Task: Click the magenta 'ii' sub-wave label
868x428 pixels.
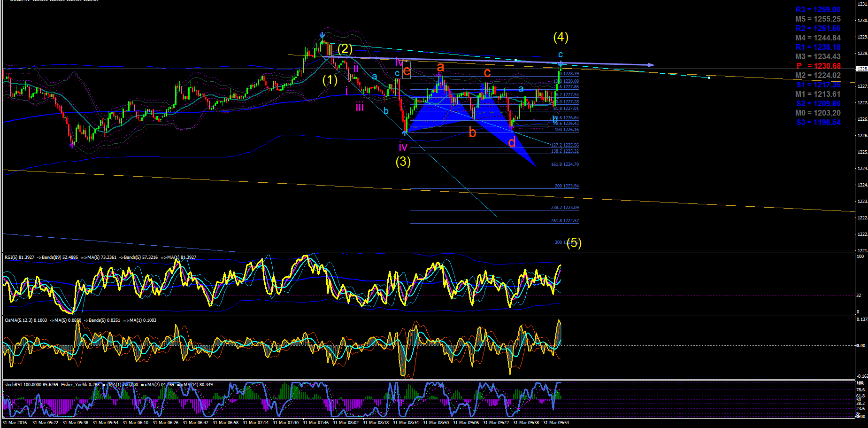Action: [356, 68]
